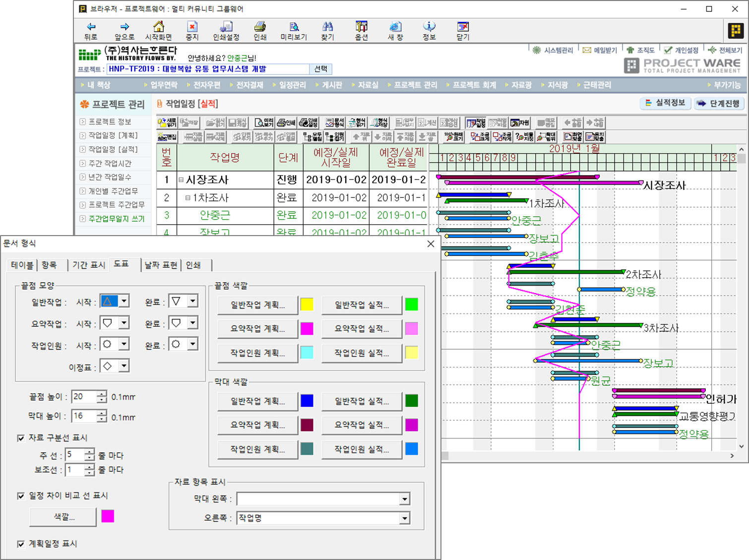Toggle 자료 구분선 표시 checkbox

coord(21,438)
